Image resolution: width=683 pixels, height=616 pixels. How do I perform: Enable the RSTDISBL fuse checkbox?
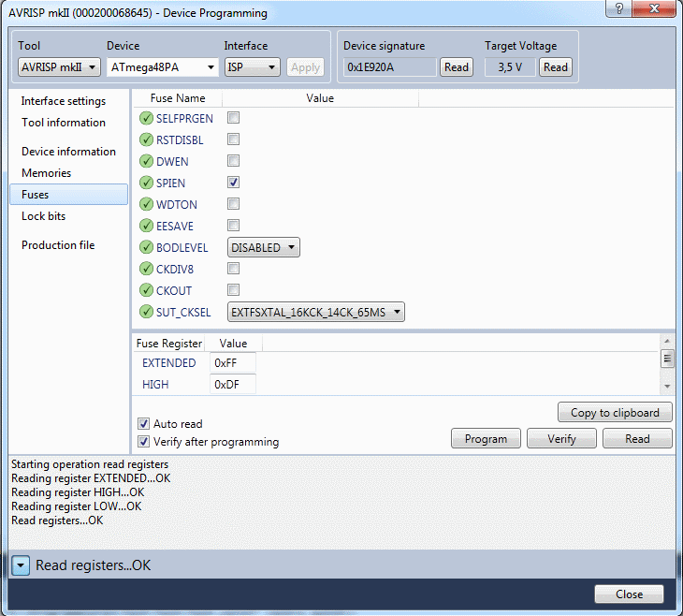pos(234,139)
